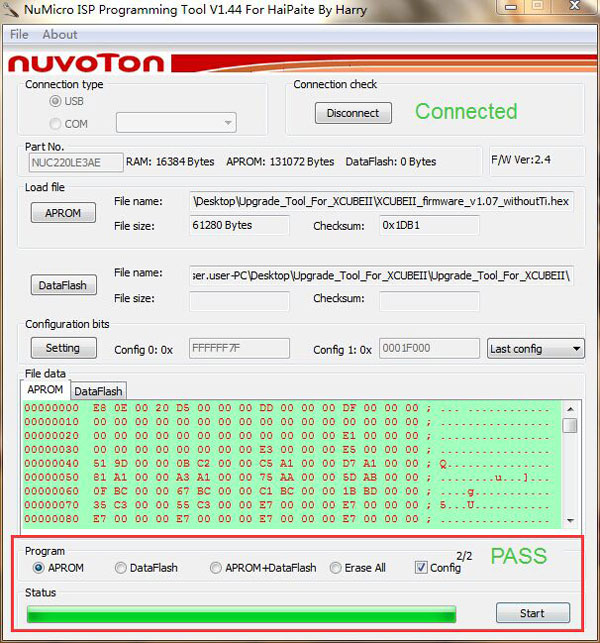Click the Config 1 field 0001F000
Screen dimensions: 600x643
tap(429, 348)
